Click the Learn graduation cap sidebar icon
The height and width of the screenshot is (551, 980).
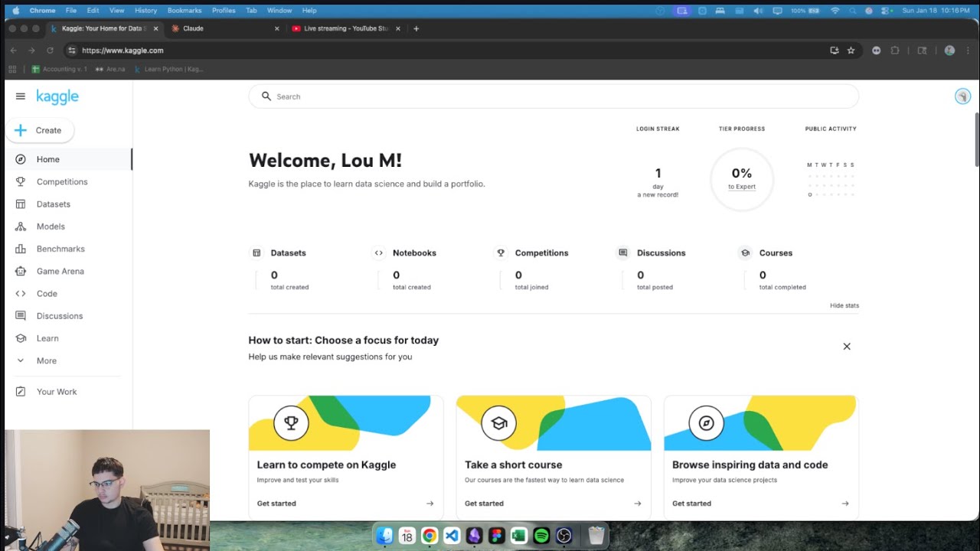point(21,338)
